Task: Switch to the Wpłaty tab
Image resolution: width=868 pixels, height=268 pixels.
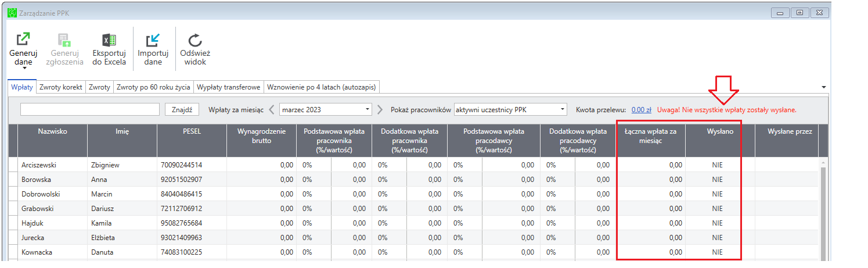Action: point(22,87)
